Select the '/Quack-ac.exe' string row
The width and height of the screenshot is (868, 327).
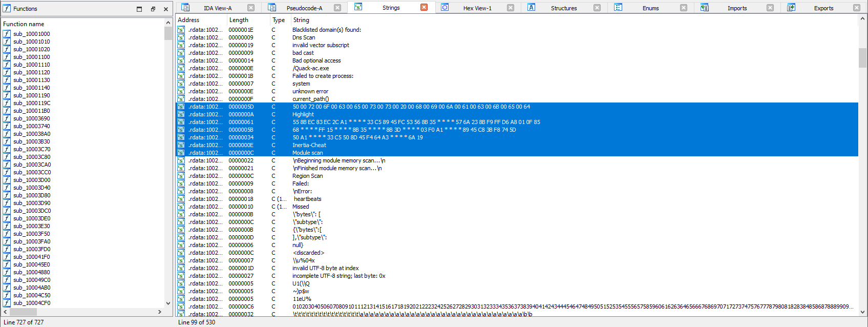310,68
